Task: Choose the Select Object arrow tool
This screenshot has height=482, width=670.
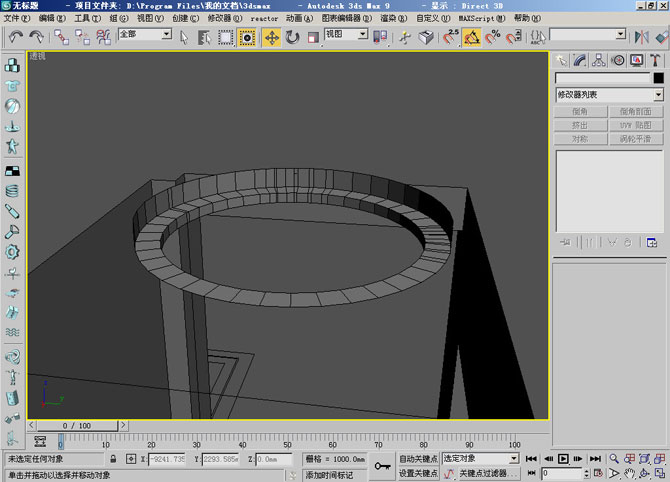Action: (x=184, y=38)
